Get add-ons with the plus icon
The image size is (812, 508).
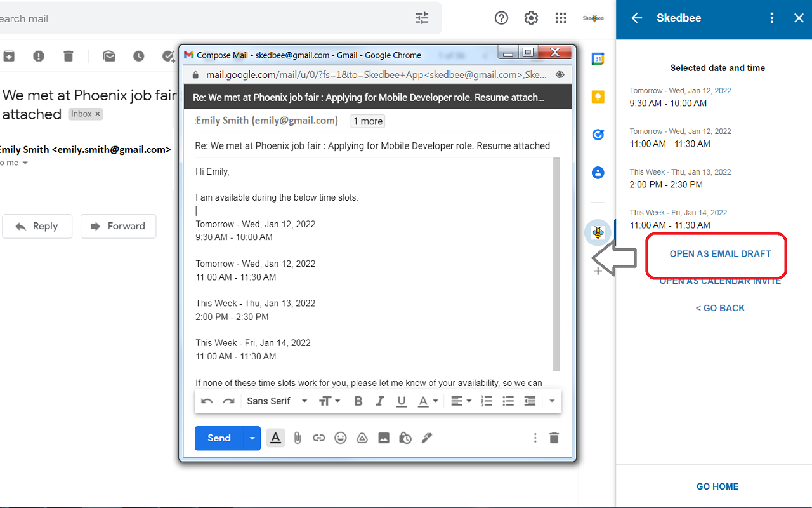pos(598,271)
